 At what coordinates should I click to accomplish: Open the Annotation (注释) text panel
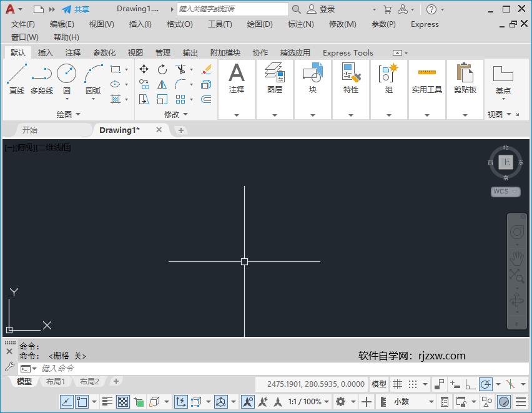click(237, 89)
